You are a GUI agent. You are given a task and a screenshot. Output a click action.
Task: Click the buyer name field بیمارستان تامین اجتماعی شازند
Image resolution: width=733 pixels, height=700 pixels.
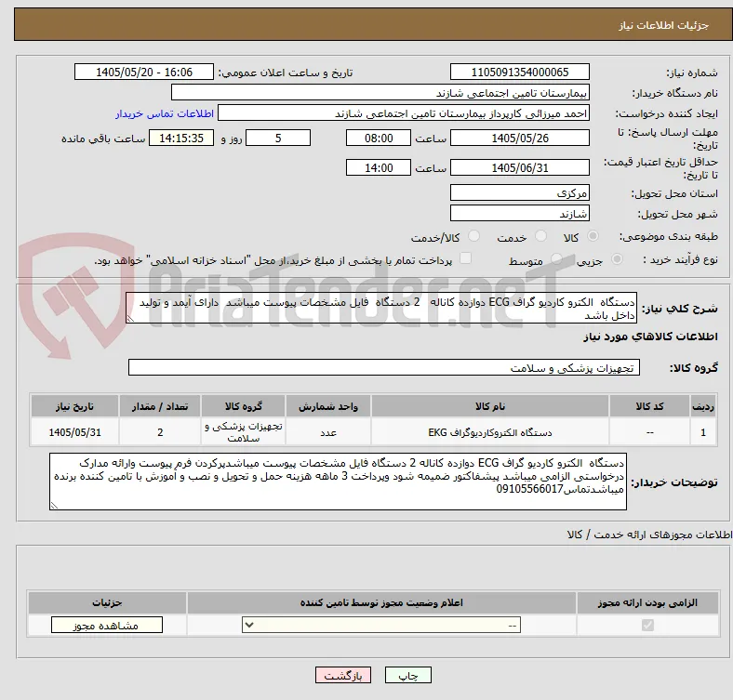pos(380,93)
